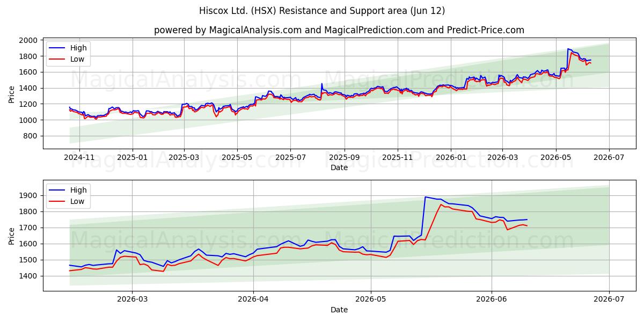
Task: Click the top chart 'Price' axis label
Action: tap(12, 94)
